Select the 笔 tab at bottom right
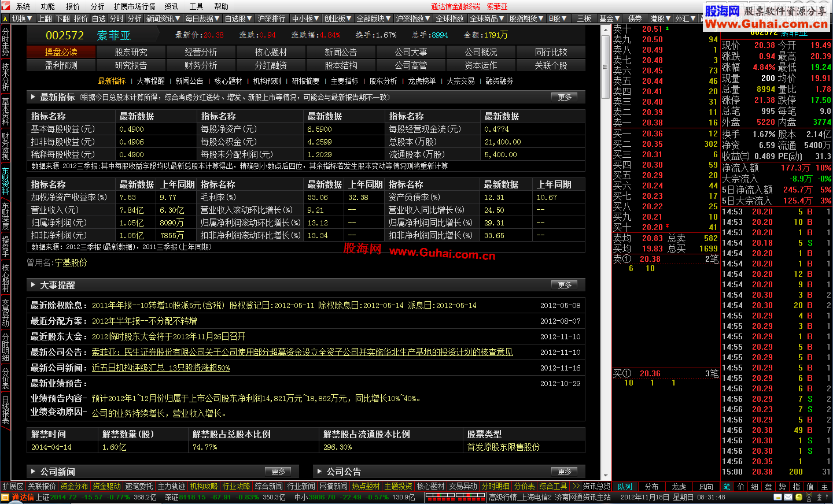Screen dimensions: 833x504 (x=727, y=487)
